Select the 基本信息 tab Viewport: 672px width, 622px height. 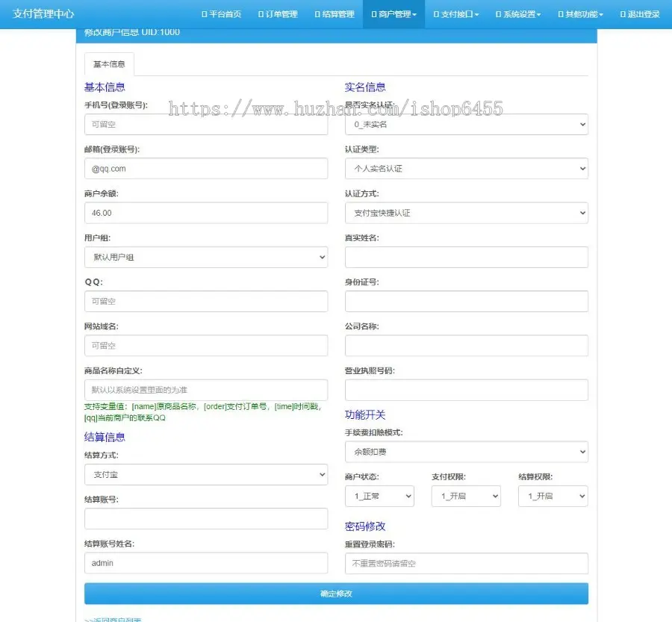109,64
